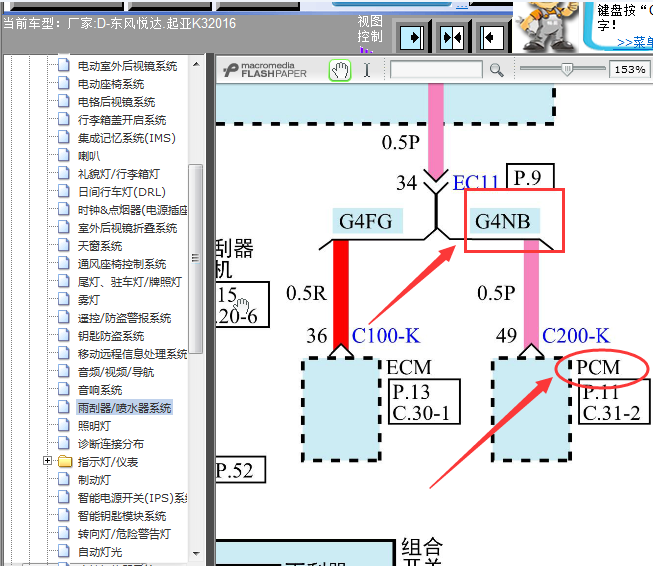
Task: Open 移动远程信息处理系统 document
Action: [x=132, y=354]
